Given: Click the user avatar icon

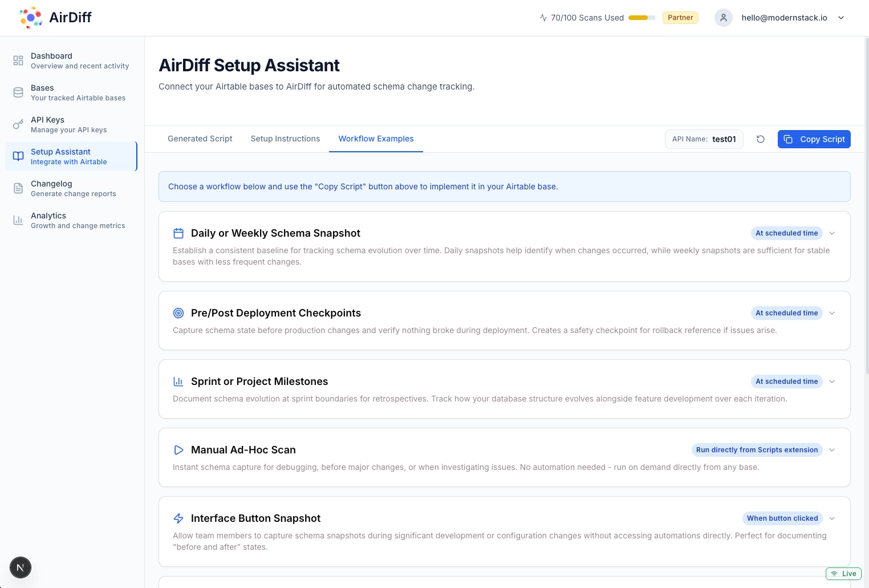Looking at the screenshot, I should pyautogui.click(x=724, y=18).
